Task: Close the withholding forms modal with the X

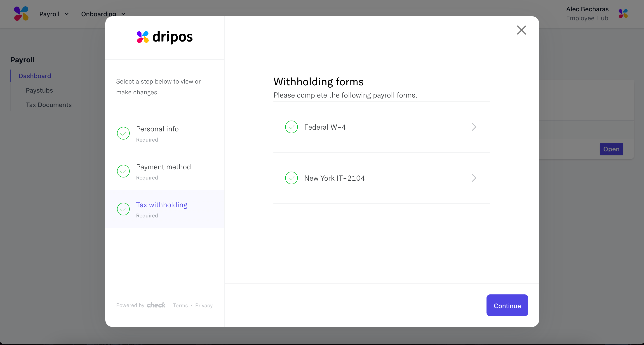Action: coord(521,30)
